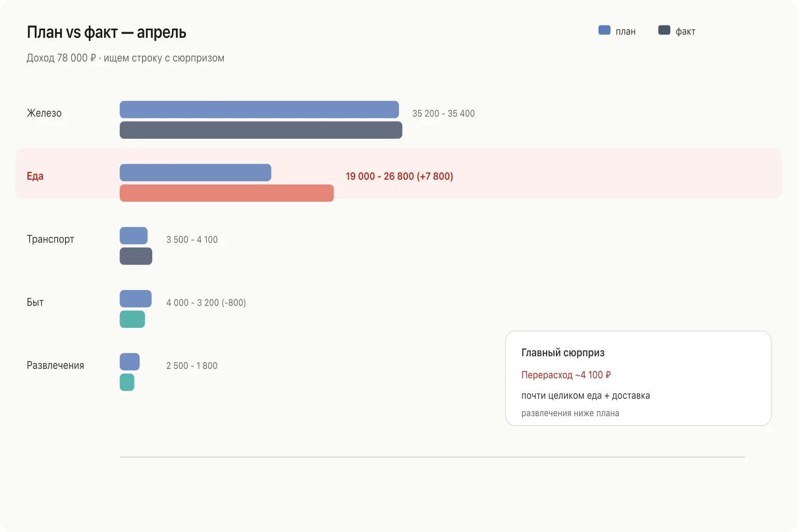
Task: Click the Железо actual dark bar
Action: (x=261, y=130)
